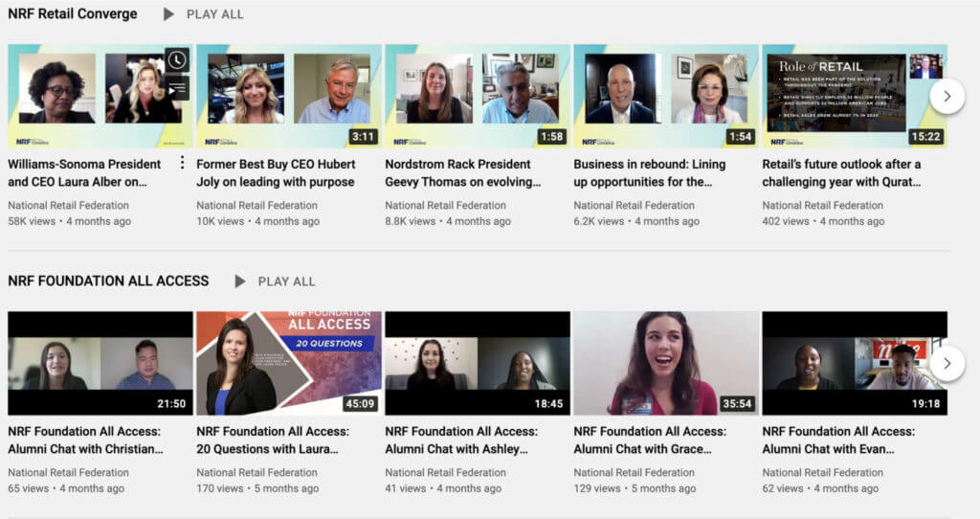Open the Business in rebound video thumbnail
The image size is (980, 519).
(666, 96)
